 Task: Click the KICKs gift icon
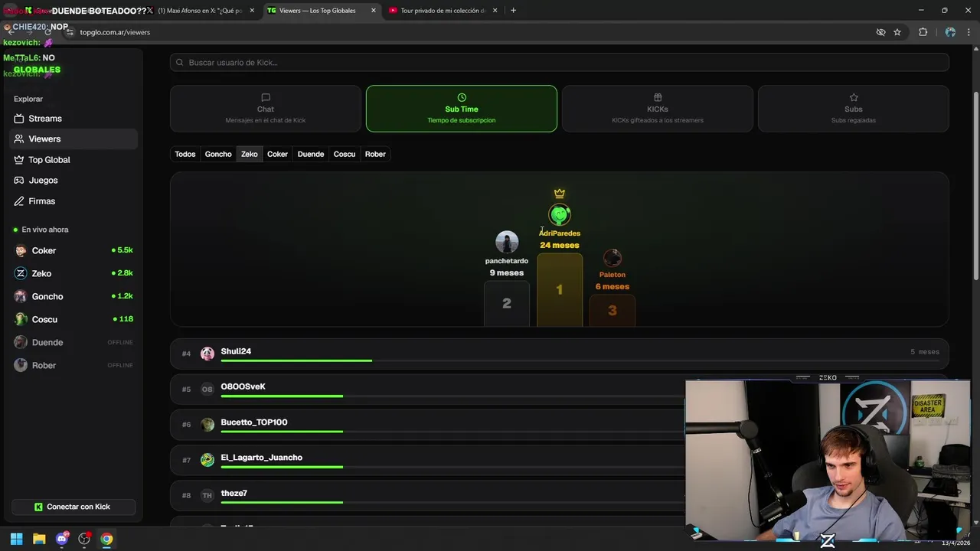click(658, 97)
